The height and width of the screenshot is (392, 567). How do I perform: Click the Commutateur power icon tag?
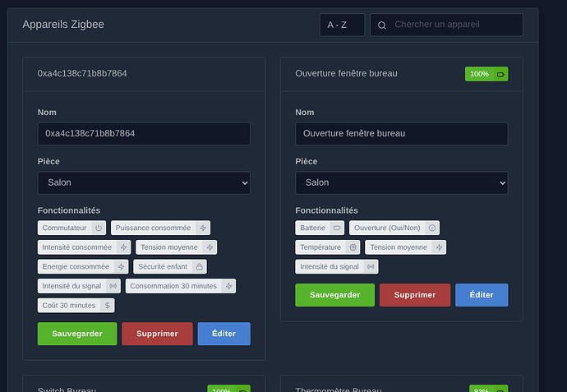[x=72, y=228]
